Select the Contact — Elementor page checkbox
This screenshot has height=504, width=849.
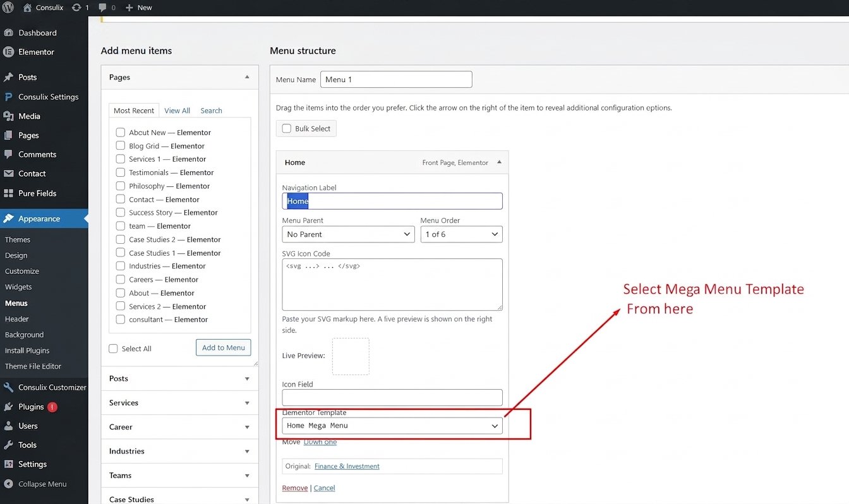point(121,200)
